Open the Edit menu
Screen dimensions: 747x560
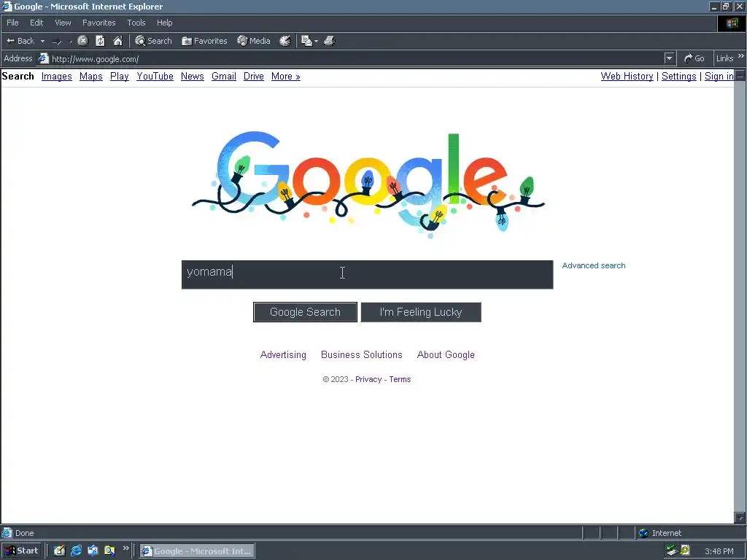point(36,23)
